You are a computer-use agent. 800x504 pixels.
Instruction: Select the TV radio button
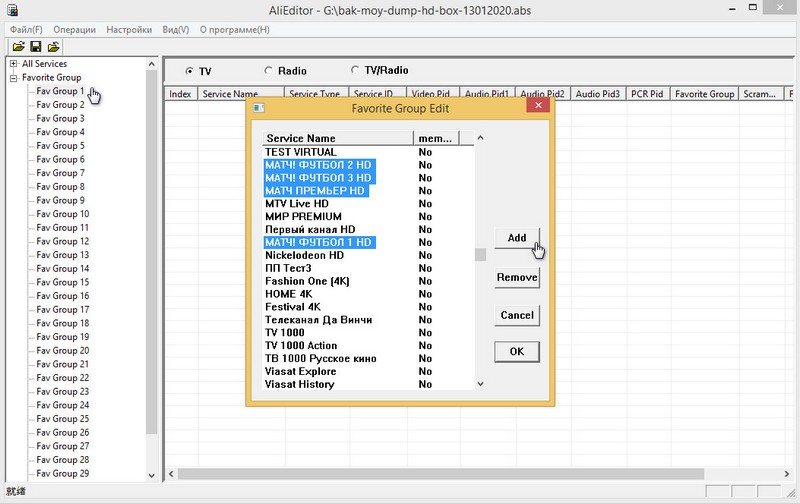click(x=189, y=71)
